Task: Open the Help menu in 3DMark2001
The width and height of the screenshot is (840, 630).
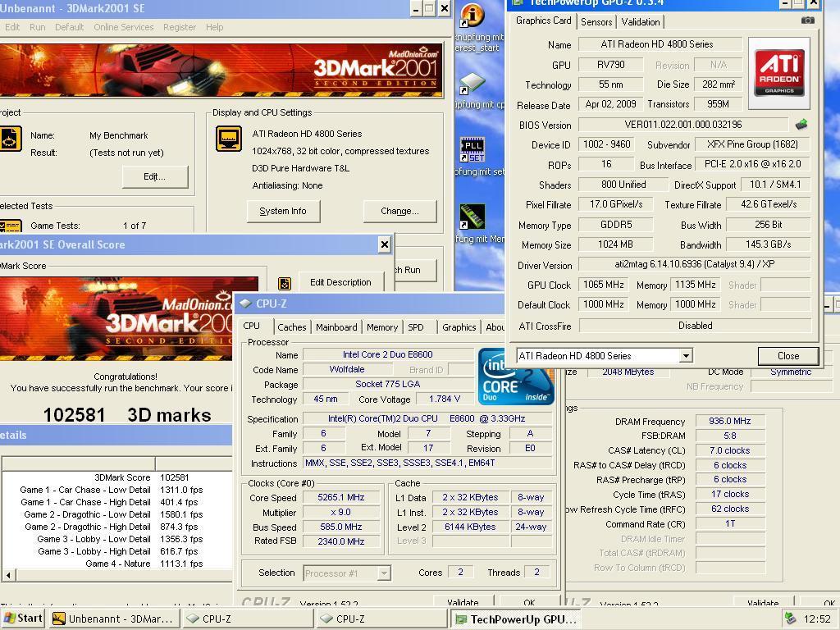Action: tap(214, 27)
